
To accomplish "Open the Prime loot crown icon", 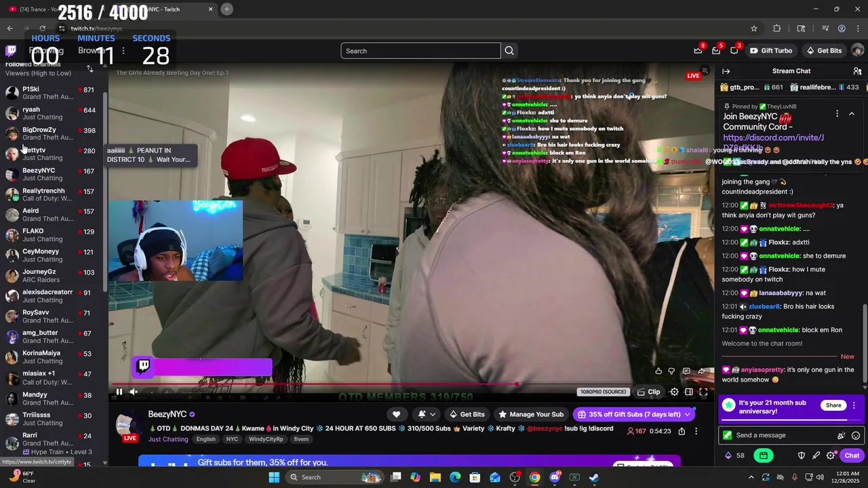I will 698,50.
